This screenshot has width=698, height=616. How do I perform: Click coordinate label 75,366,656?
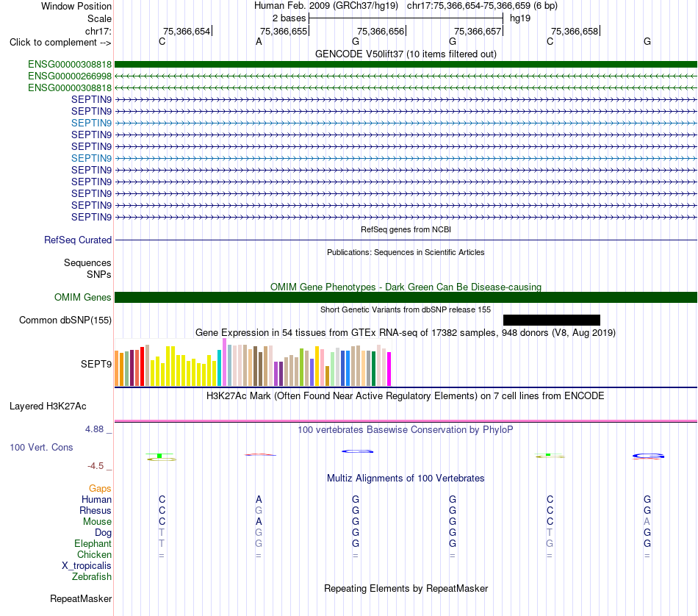click(380, 31)
